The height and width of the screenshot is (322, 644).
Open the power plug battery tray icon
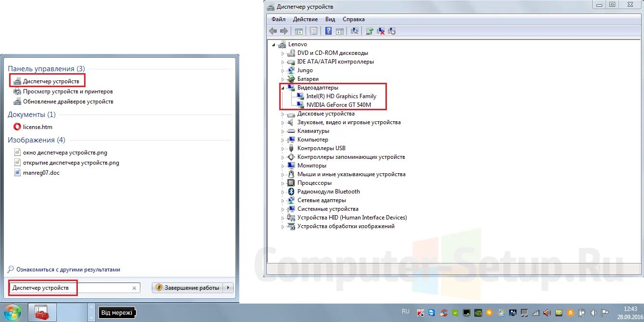[x=582, y=312]
